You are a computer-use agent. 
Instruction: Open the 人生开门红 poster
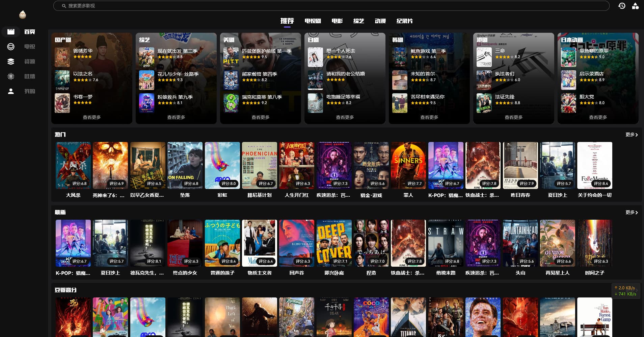[x=297, y=165]
